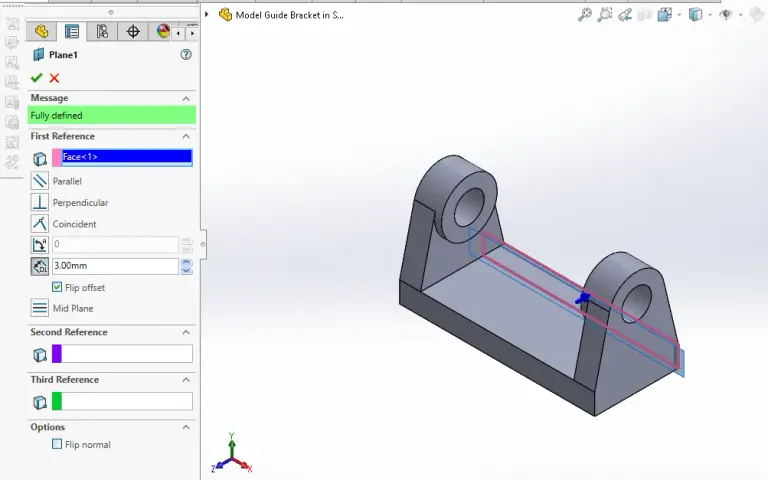Screen dimensions: 768x480
Task: Open Plane1 help question mark icon
Action: [186, 55]
